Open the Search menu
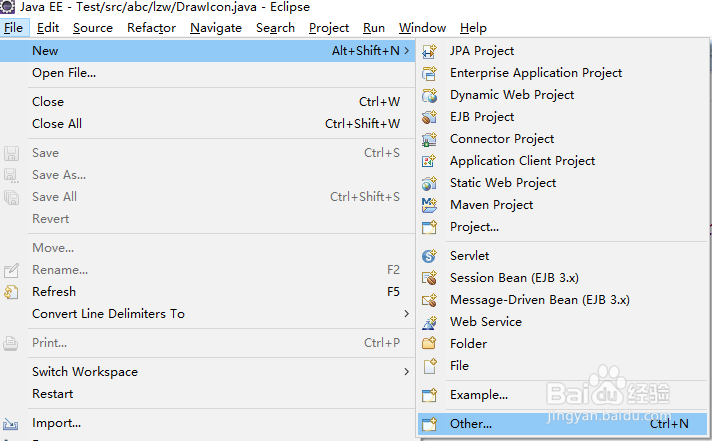The image size is (712, 441). pos(275,28)
